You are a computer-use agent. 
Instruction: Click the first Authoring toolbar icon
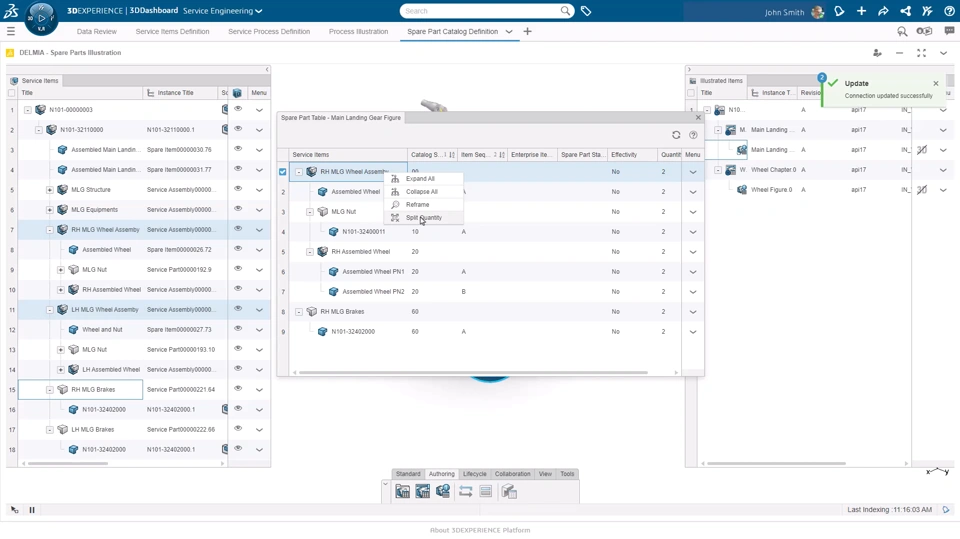(x=402, y=491)
